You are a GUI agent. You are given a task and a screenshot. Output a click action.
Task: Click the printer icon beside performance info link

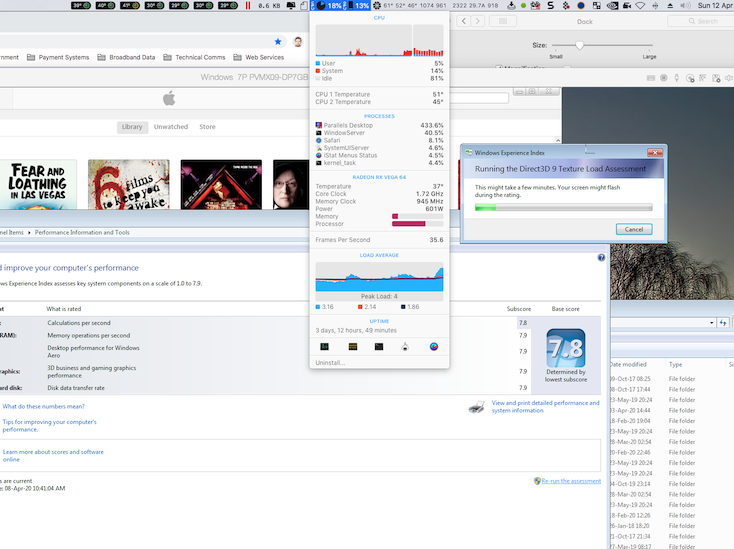pos(477,407)
